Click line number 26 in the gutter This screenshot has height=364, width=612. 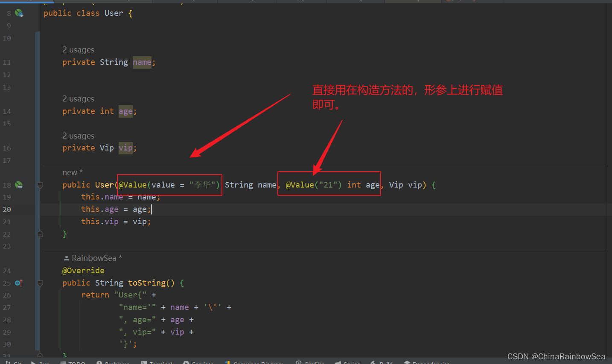click(x=7, y=295)
